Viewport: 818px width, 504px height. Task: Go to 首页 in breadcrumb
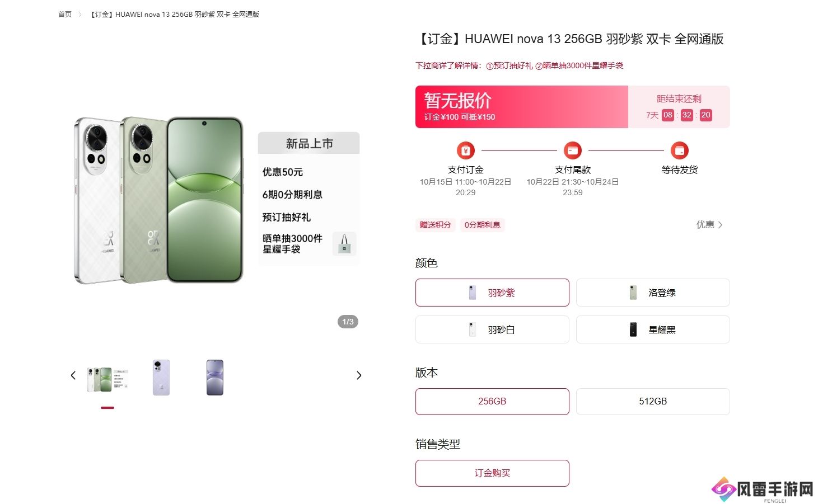(x=65, y=15)
